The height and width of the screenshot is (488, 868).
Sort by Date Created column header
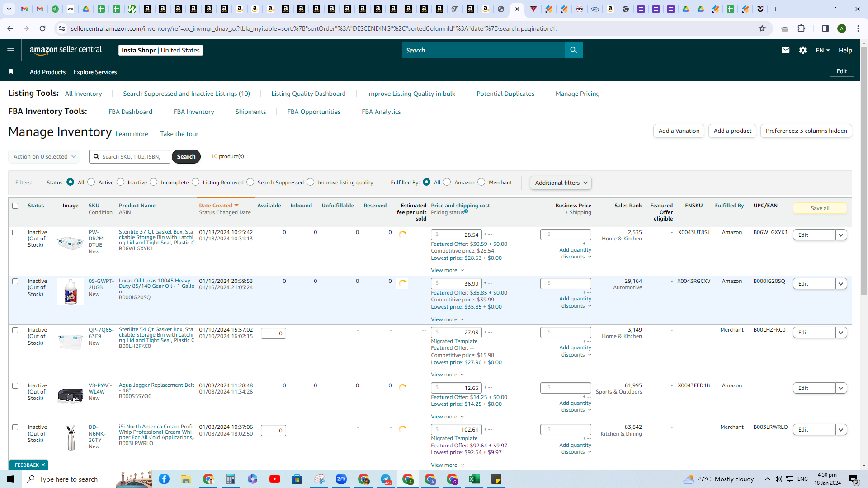[x=218, y=206]
